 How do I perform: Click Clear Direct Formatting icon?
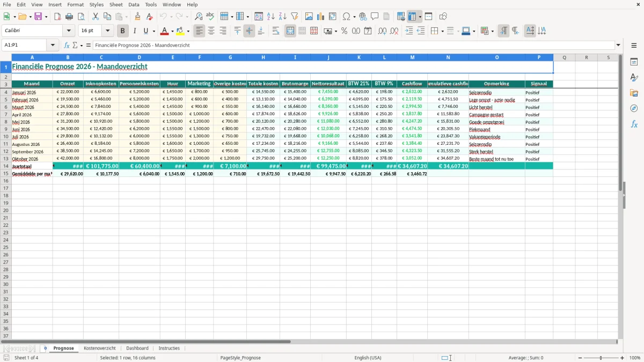coord(150,17)
